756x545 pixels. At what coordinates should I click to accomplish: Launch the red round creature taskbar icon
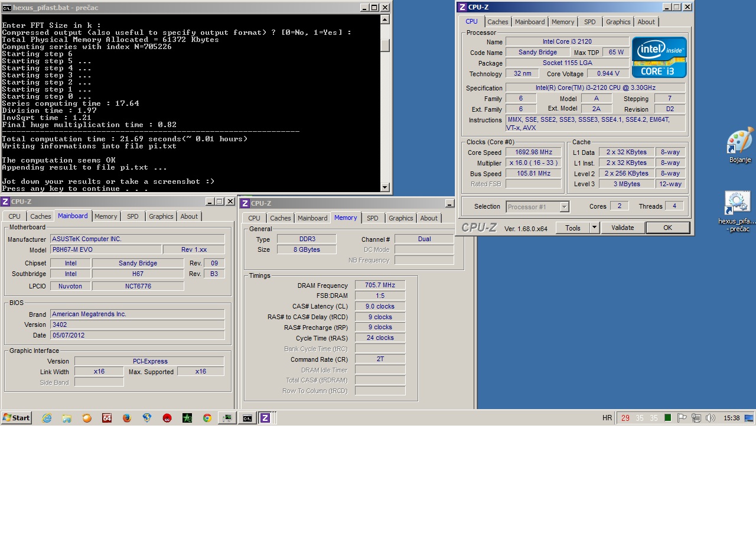(167, 418)
